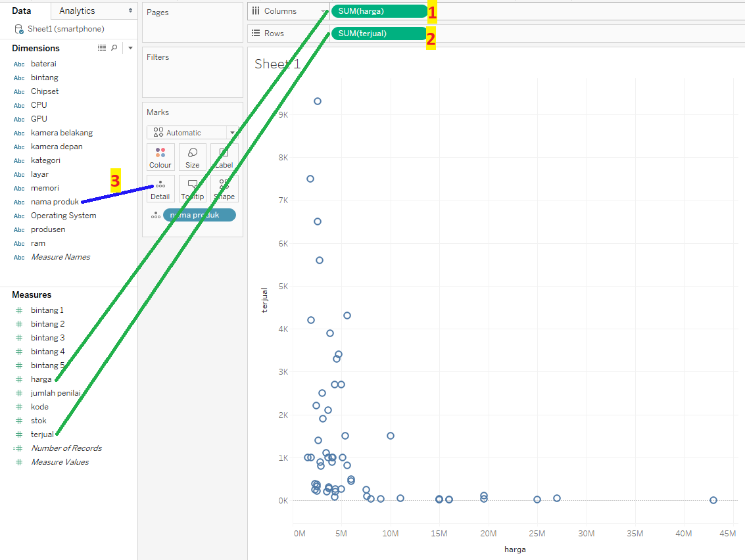Open the Colour mark card
The image size is (745, 560).
pos(160,157)
